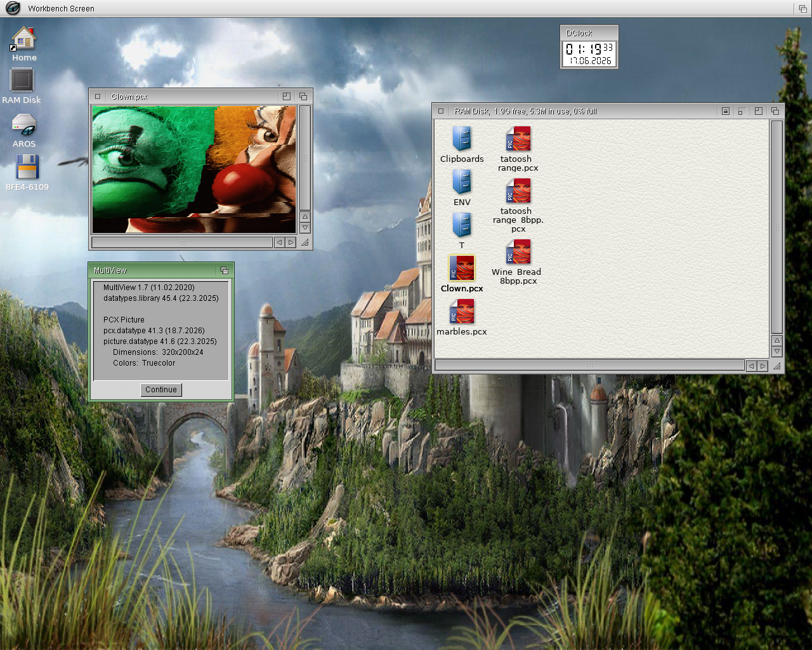This screenshot has width=812, height=650.
Task: Click the 'datatypes.library 45.4' line
Action: click(x=161, y=298)
